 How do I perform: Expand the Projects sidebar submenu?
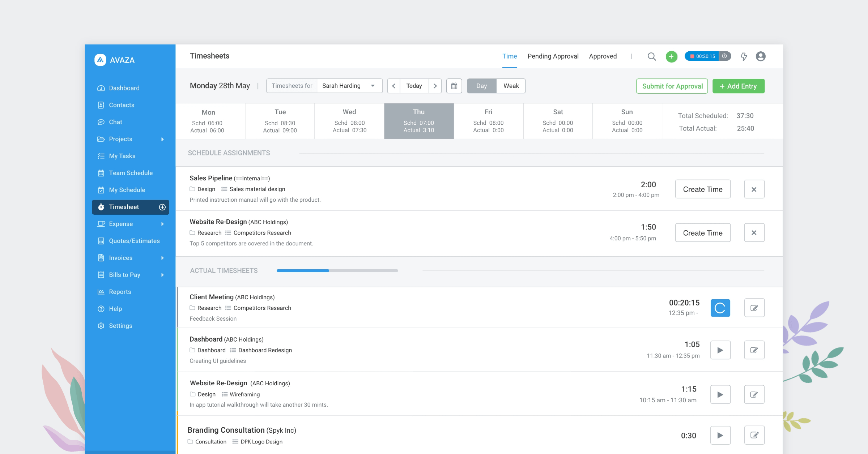coord(162,139)
